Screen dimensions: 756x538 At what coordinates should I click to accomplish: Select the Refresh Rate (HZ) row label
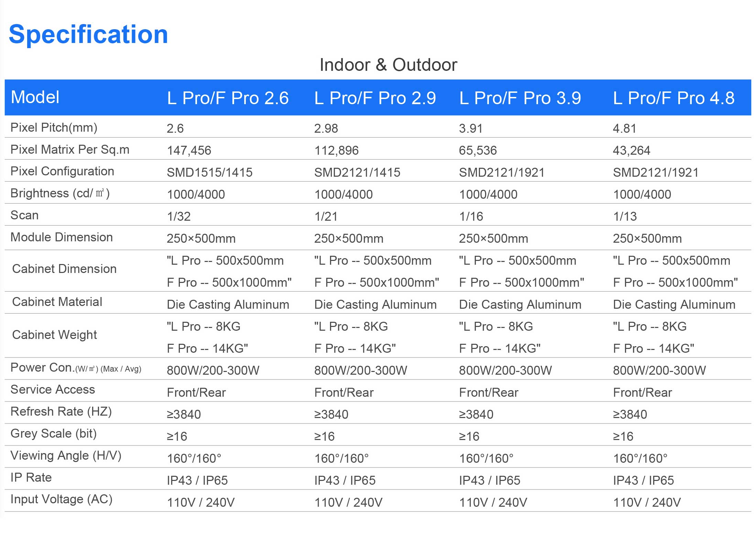click(x=61, y=411)
